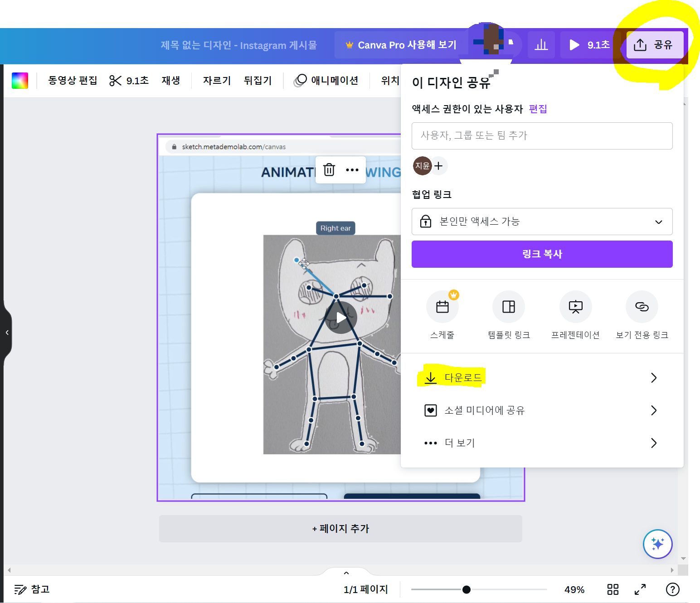Click the 보기 전용 링크 icon
The width and height of the screenshot is (700, 603).
pos(642,307)
